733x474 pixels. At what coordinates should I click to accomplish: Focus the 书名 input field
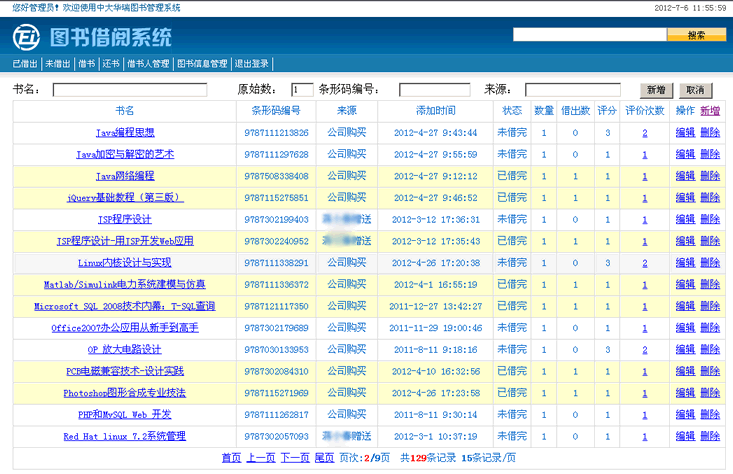tap(130, 90)
